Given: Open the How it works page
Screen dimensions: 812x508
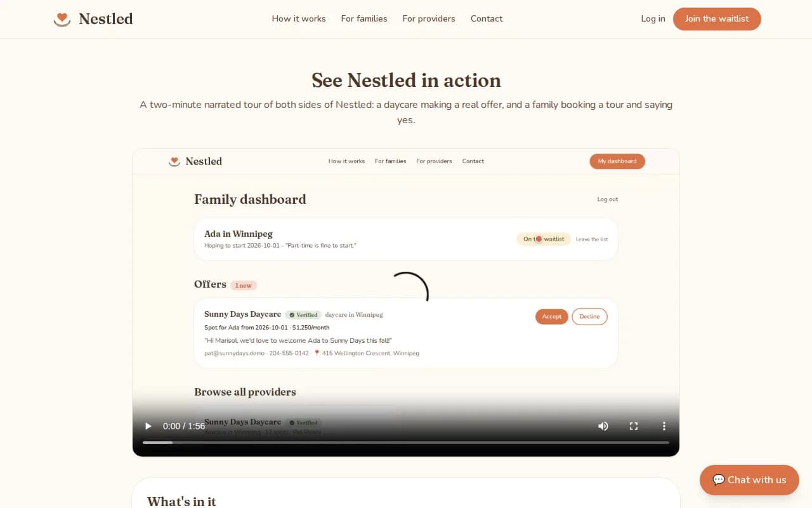Looking at the screenshot, I should [x=299, y=18].
